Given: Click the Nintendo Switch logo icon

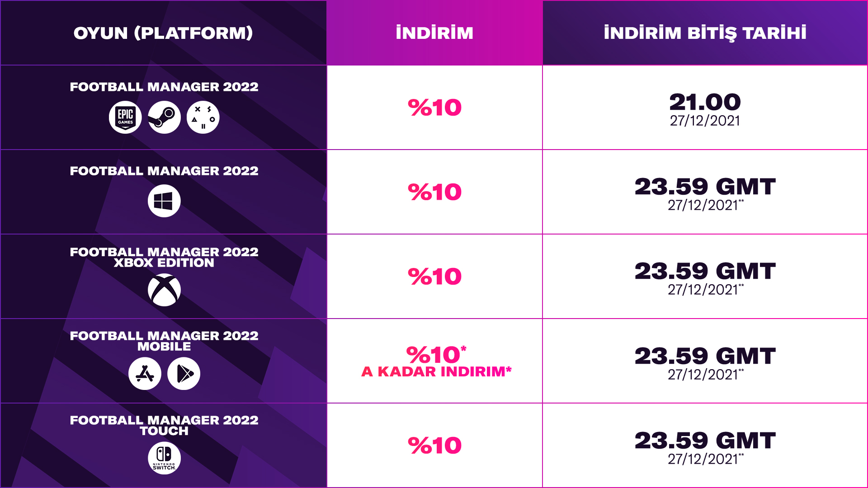Looking at the screenshot, I should coord(164,458).
